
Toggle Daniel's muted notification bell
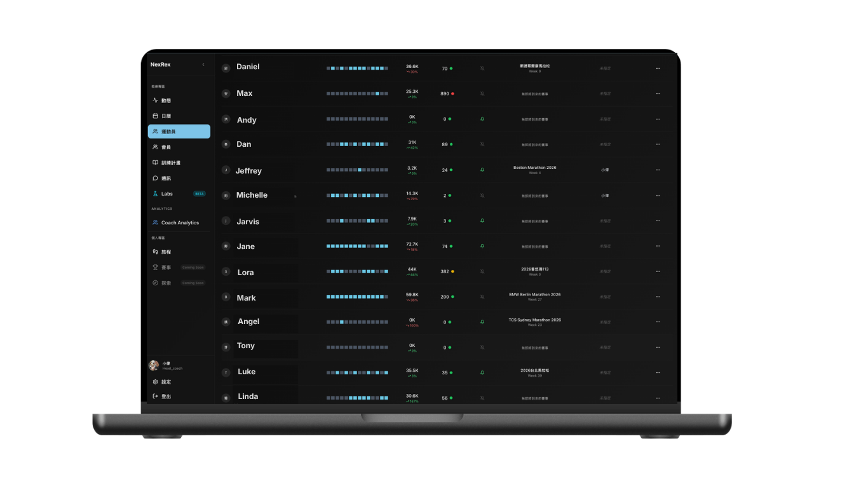click(x=482, y=68)
